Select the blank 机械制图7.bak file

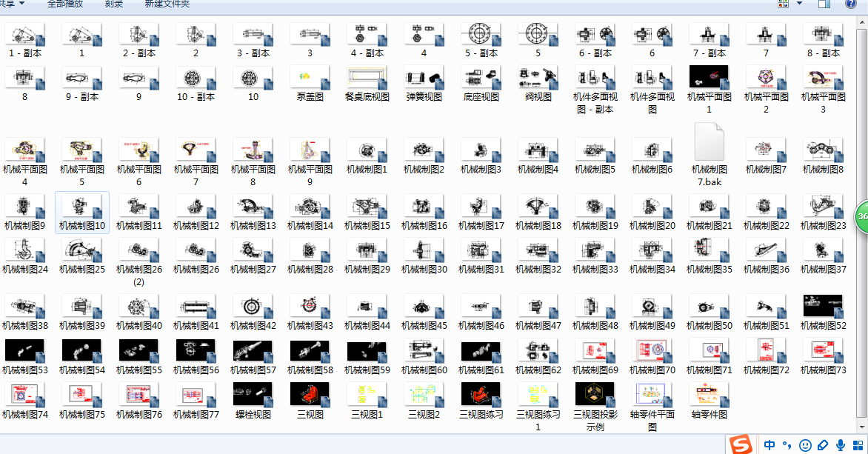coord(709,155)
